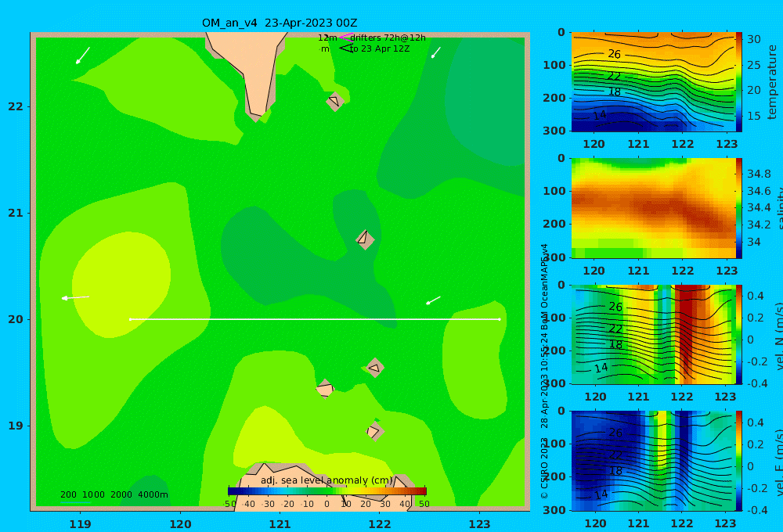This screenshot has height=532, width=783.
Task: Click the 34.8 tick on salinity colorbar
Action: pos(759,174)
